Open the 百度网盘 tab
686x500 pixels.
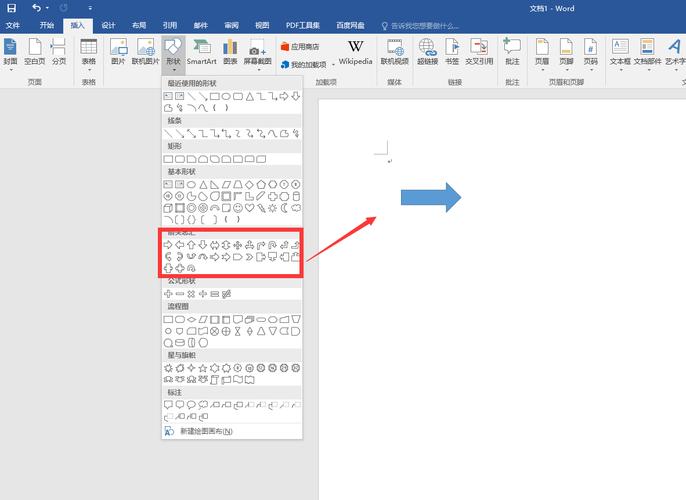pos(350,25)
